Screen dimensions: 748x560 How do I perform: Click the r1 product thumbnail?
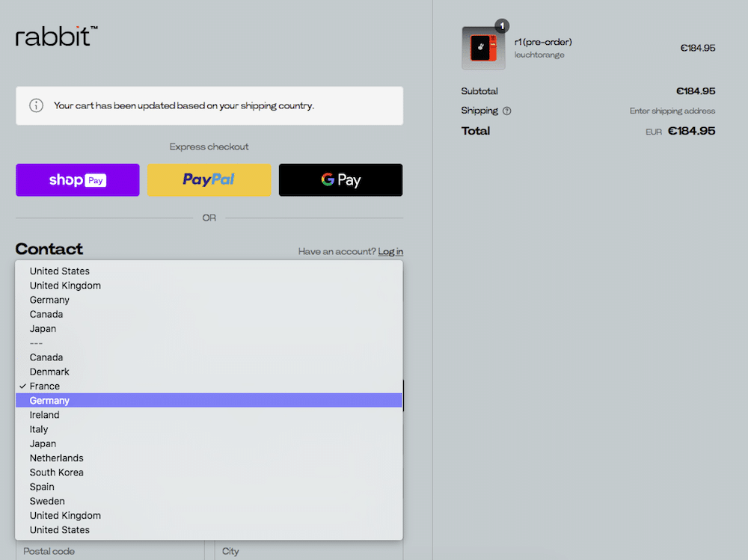coord(483,48)
